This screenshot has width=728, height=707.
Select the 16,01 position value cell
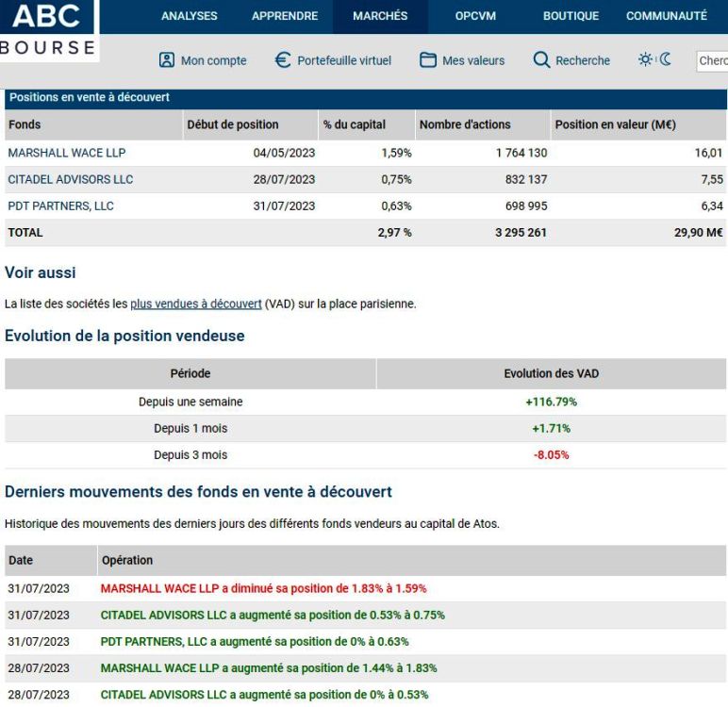708,153
